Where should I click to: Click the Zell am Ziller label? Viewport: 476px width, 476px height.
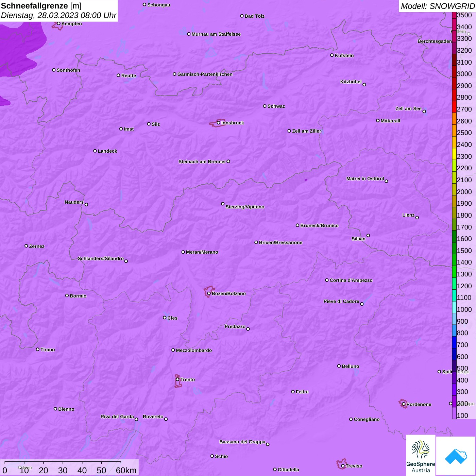(x=307, y=131)
